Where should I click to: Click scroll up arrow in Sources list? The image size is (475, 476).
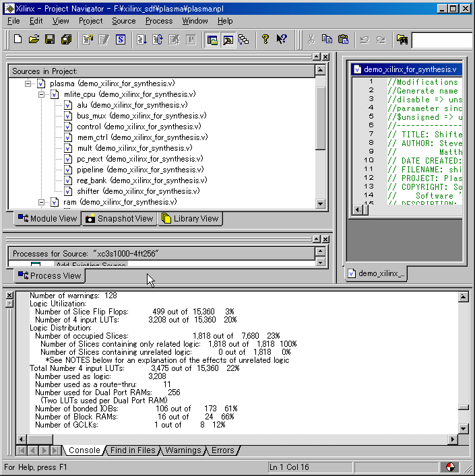320,70
